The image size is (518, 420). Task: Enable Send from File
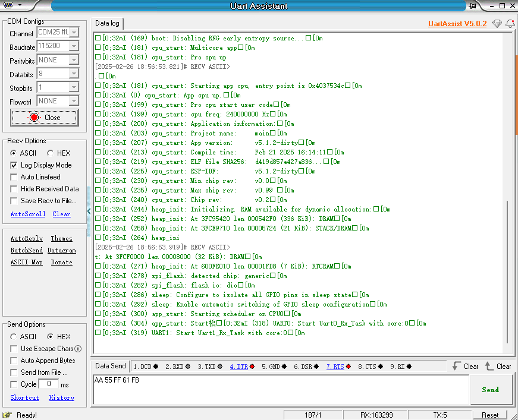[14, 372]
